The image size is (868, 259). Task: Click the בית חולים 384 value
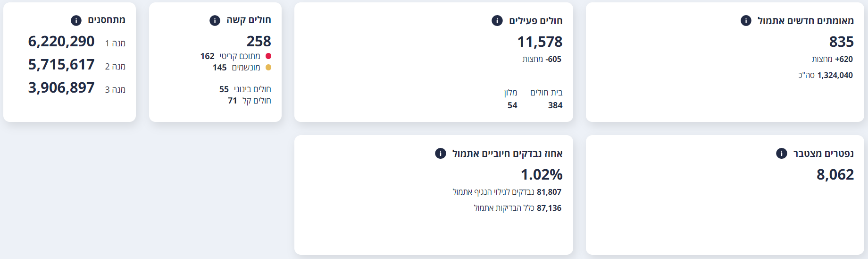coord(555,105)
